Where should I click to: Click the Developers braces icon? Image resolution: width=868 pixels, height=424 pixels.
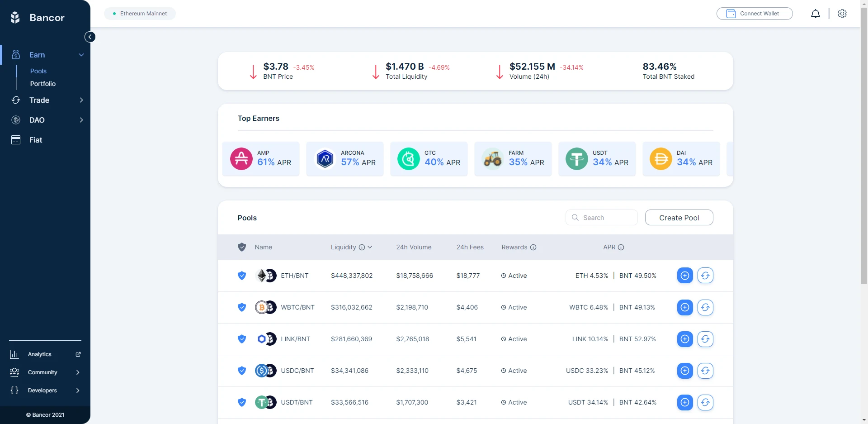(14, 391)
